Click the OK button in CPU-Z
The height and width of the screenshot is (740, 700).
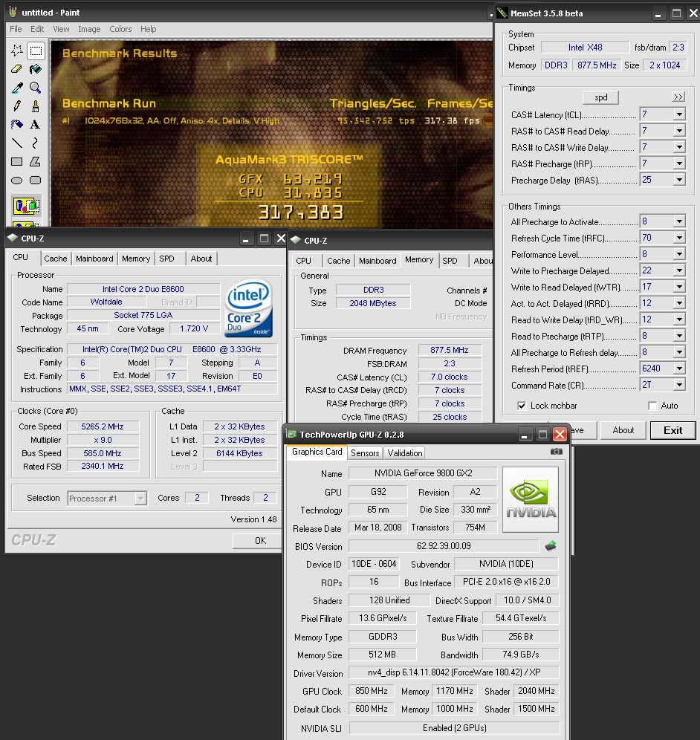click(x=259, y=540)
